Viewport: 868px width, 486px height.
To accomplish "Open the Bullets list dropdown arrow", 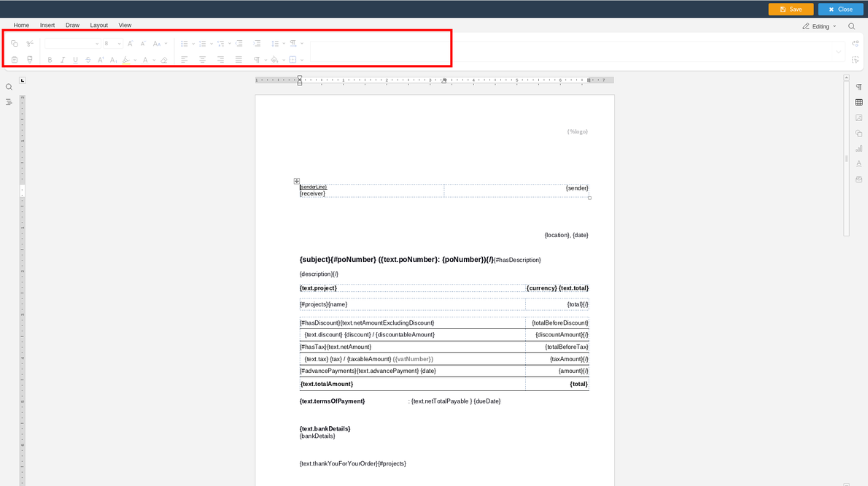I will (193, 44).
